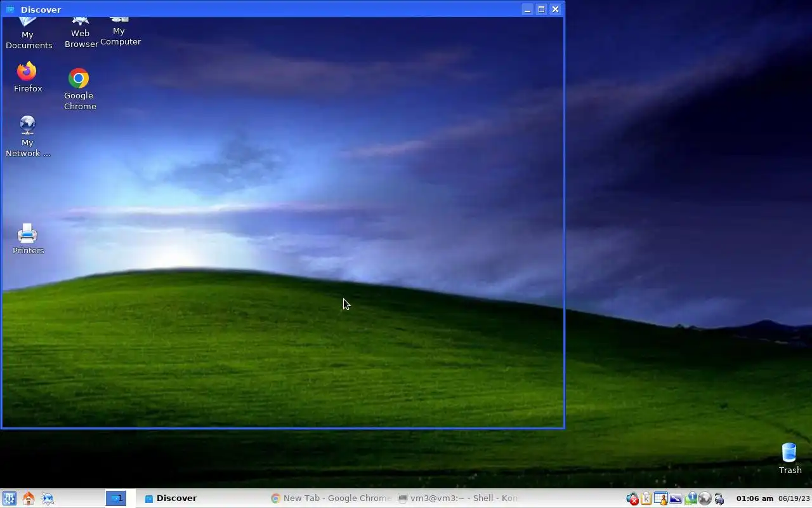Select the My Documents label
812x508 pixels.
tap(29, 40)
